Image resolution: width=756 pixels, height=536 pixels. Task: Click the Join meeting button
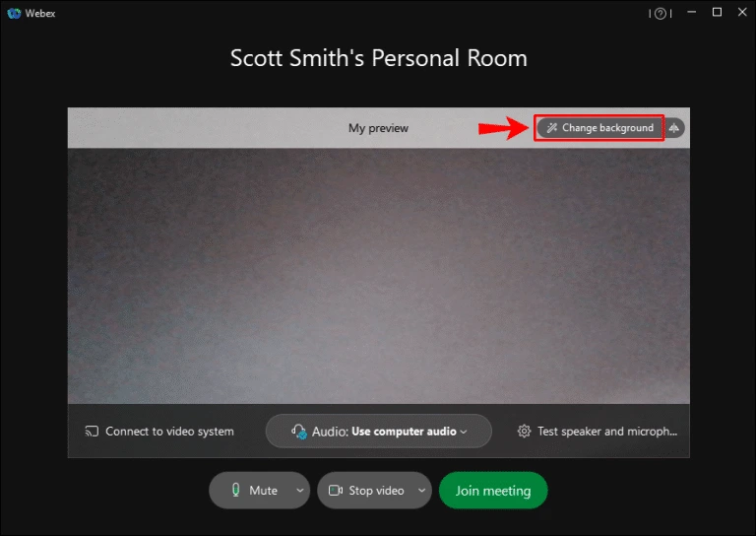point(493,490)
